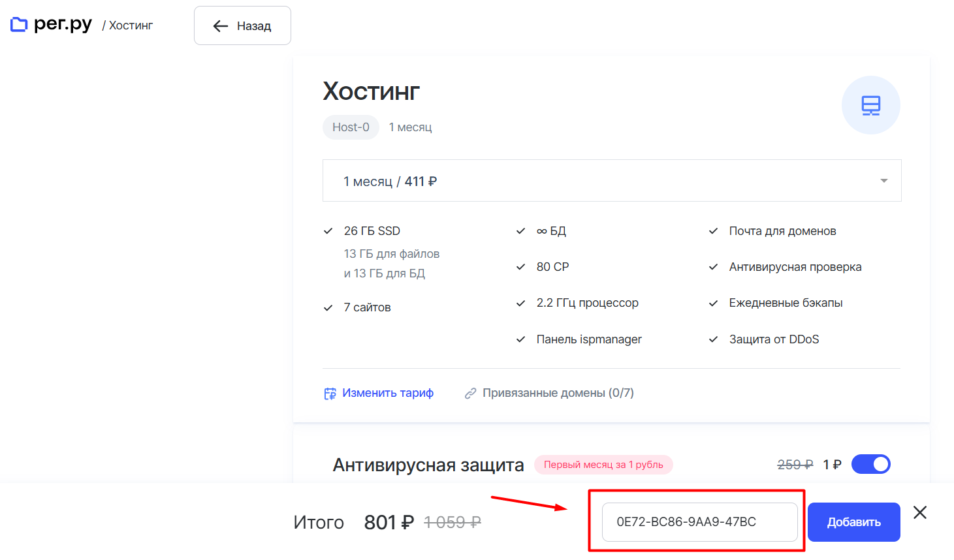Click the back arrow inside the Назад button
Screen dimensions: 954x560
[219, 25]
